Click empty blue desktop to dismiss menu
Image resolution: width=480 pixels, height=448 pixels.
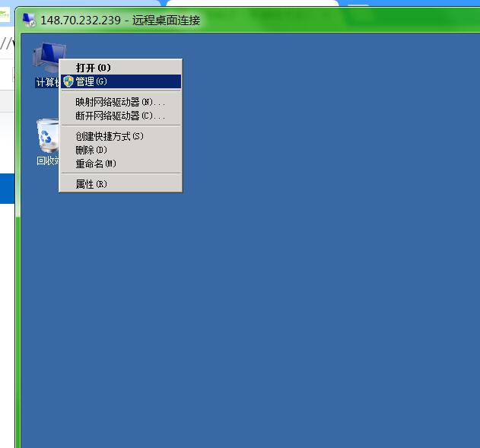pyautogui.click(x=304, y=266)
